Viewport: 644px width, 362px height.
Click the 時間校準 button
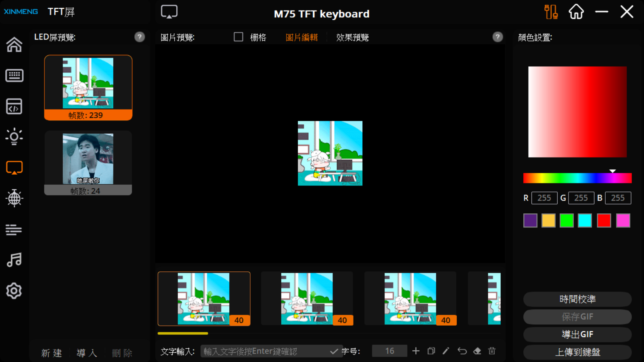[577, 299]
